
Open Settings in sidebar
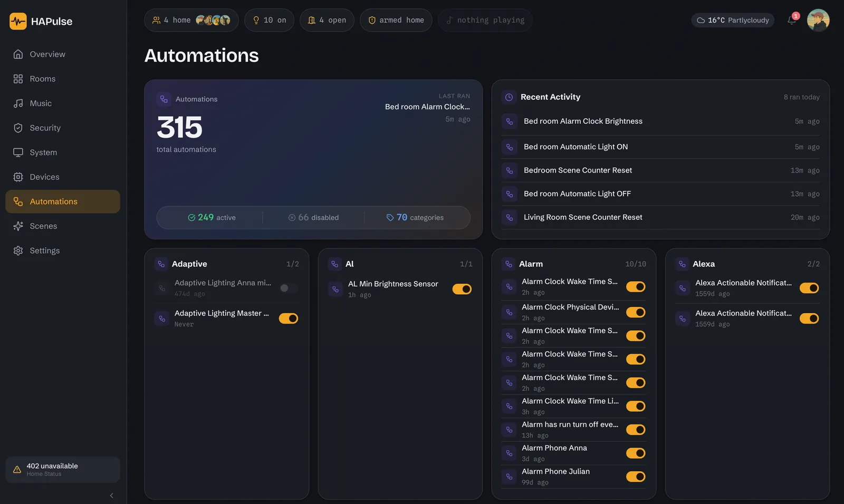pyautogui.click(x=63, y=250)
